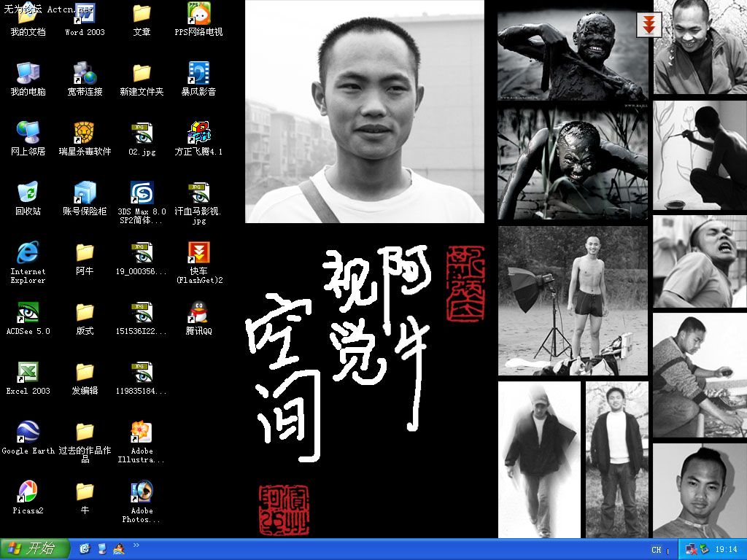Open the 腾讯QQ penguin icon
747x560 pixels.
tap(198, 313)
